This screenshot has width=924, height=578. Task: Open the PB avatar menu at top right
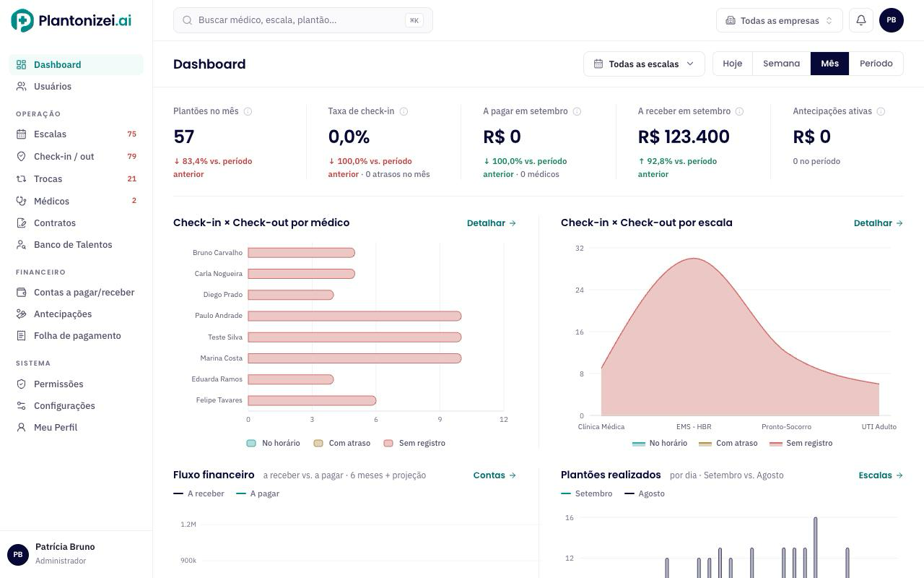coord(892,20)
